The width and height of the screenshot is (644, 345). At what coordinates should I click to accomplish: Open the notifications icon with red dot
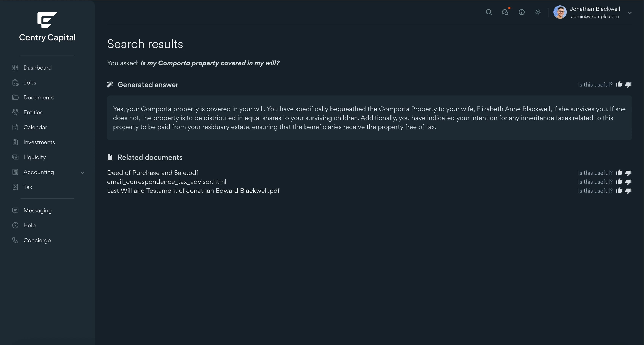tap(505, 12)
